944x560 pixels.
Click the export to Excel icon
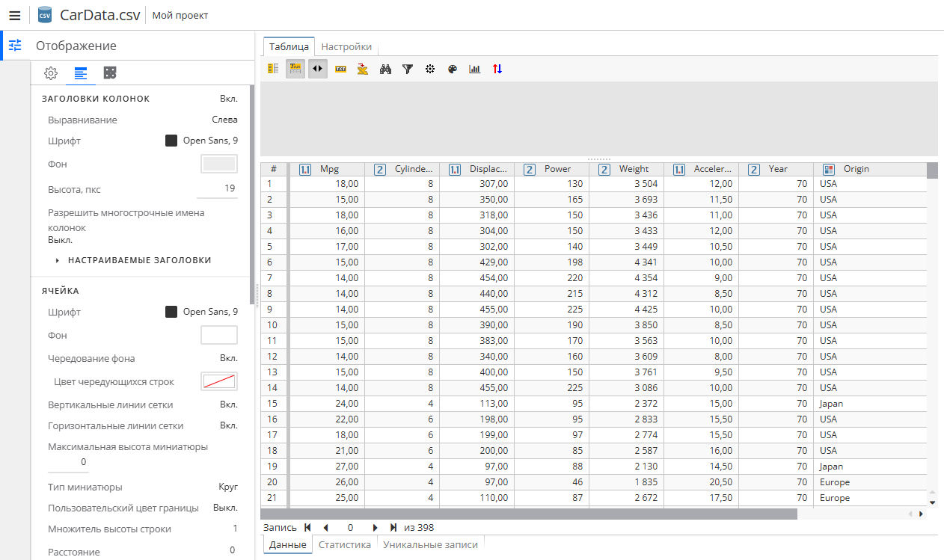pyautogui.click(x=362, y=69)
